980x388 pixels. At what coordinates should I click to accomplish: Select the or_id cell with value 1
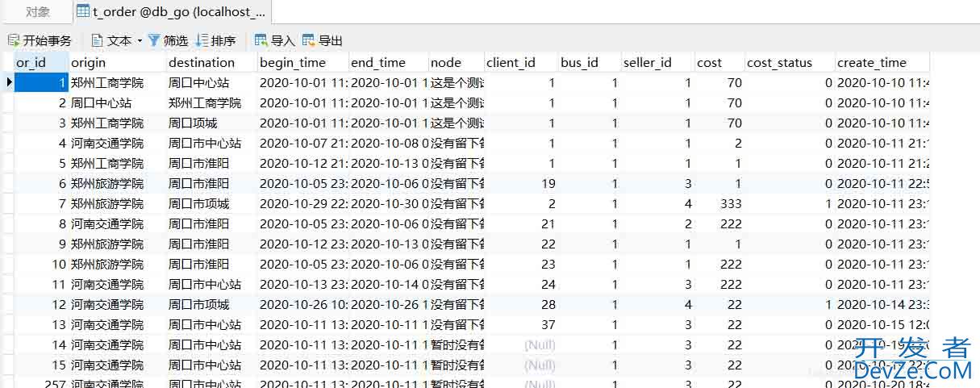41,82
